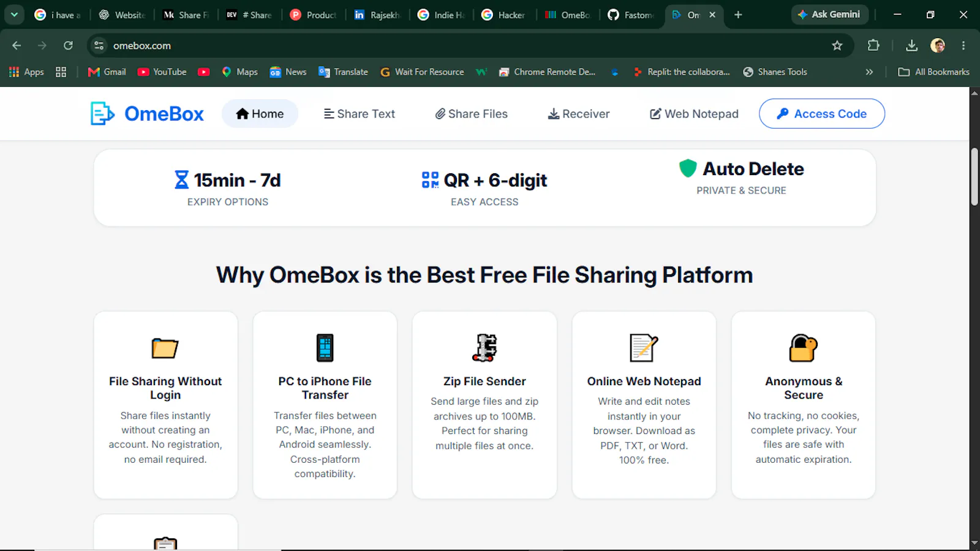Click the phone icon for PC to iPhone Transfer
This screenshot has height=551, width=980.
pos(325,348)
